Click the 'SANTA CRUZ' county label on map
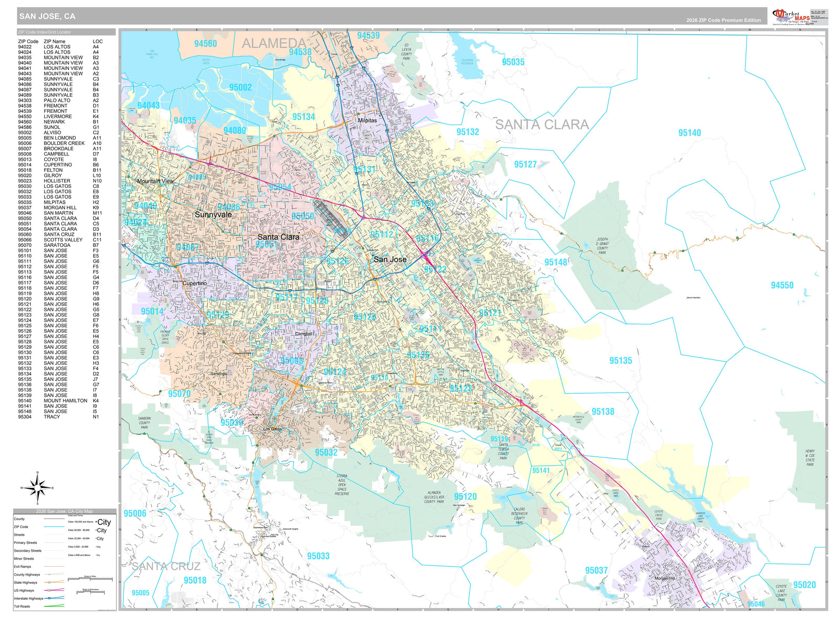The image size is (840, 619). 166,566
